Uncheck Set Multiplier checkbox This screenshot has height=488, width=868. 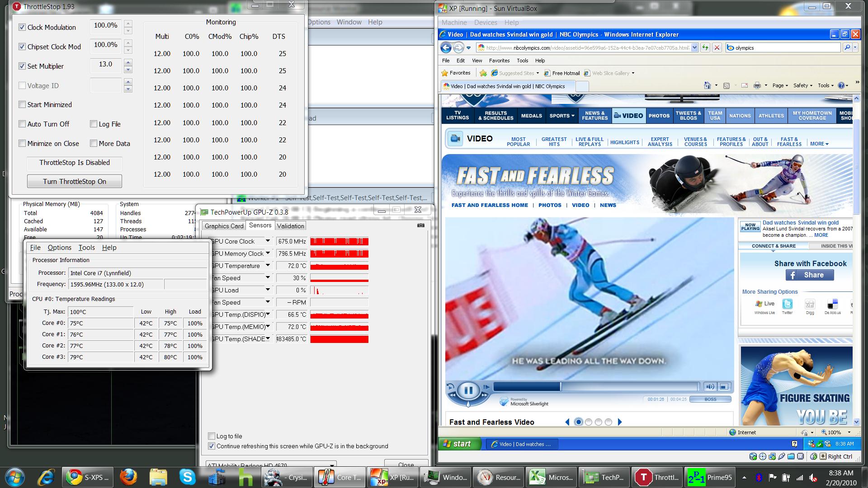click(22, 66)
